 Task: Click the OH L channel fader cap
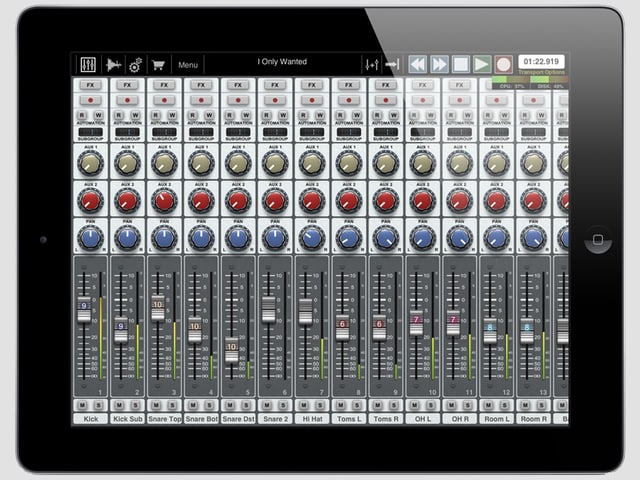pyautogui.click(x=416, y=323)
